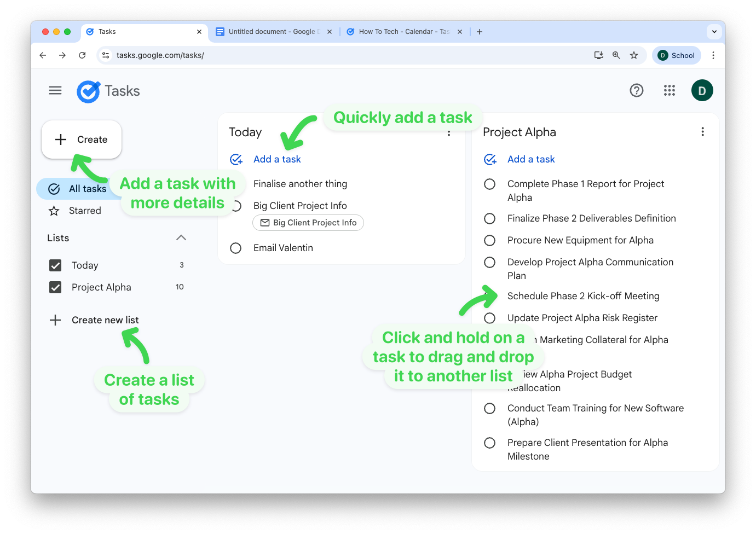Open the Google apps grid launcher
Screen dimensions: 756x534
pos(669,90)
